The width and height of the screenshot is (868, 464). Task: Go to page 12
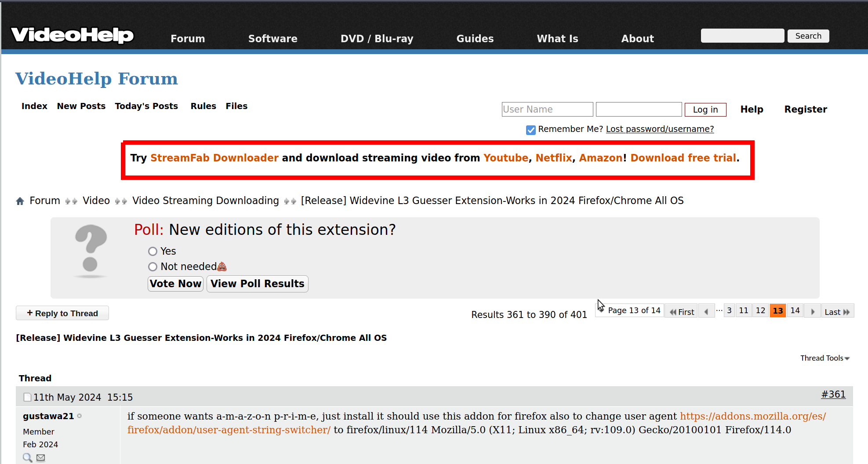(x=761, y=311)
